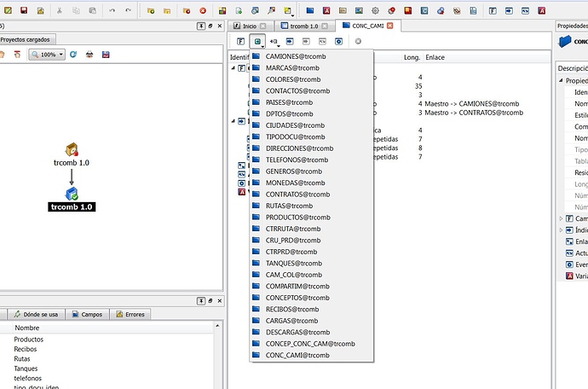
Task: Collapse the fields tree group in editor
Action: (x=234, y=67)
